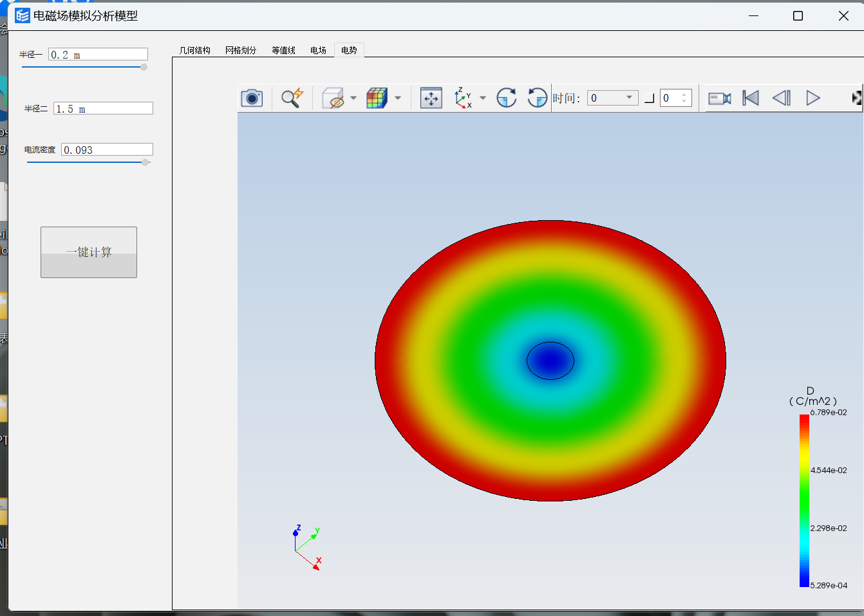The width and height of the screenshot is (864, 616).
Task: Select the 电势 tab
Action: point(349,50)
